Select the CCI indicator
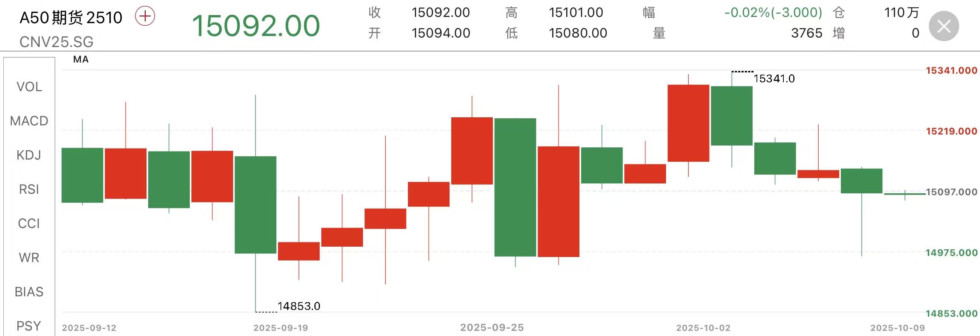Image resolution: width=980 pixels, height=336 pixels. tap(29, 224)
